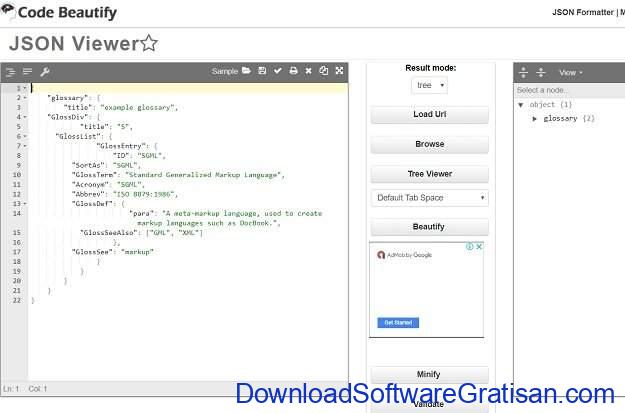Load the Sample JSON data
The height and width of the screenshot is (413, 625).
point(225,71)
